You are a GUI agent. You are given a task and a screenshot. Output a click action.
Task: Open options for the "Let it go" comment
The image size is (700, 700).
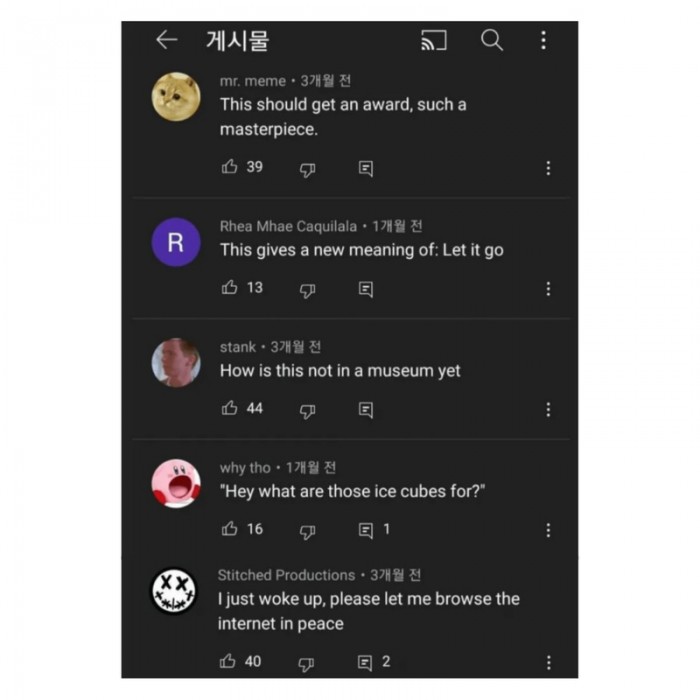[x=548, y=289]
